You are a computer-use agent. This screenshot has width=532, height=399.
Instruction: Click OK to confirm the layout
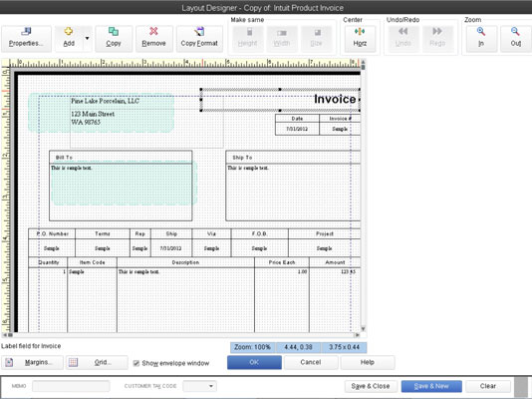tap(254, 362)
